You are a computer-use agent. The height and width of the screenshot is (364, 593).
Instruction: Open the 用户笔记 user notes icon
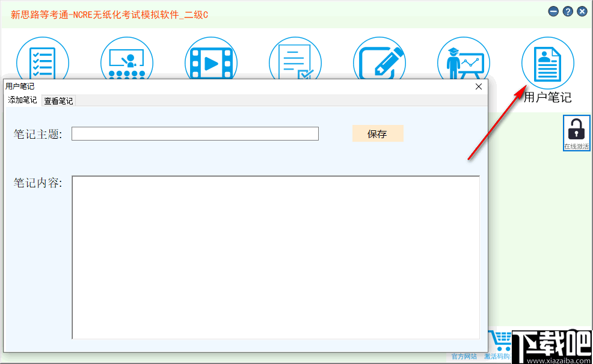coord(547,62)
